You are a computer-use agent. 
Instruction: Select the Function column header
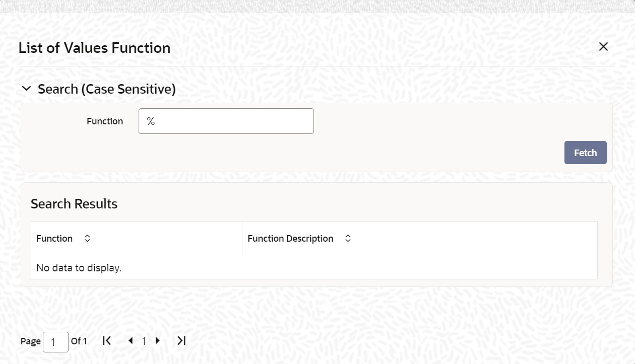pyautogui.click(x=137, y=238)
